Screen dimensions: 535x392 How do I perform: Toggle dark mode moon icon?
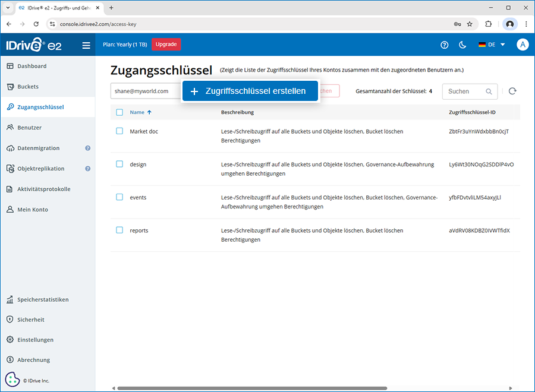tap(462, 45)
